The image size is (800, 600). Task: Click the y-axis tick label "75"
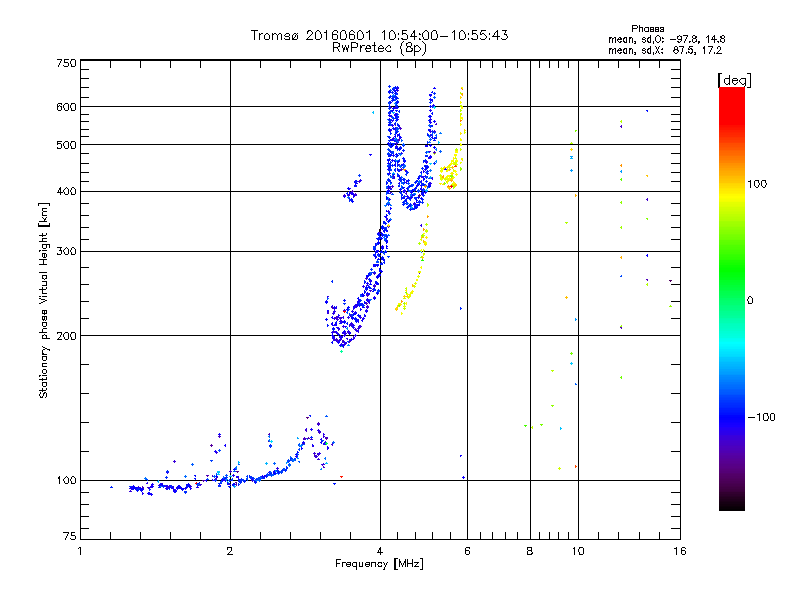tap(70, 536)
